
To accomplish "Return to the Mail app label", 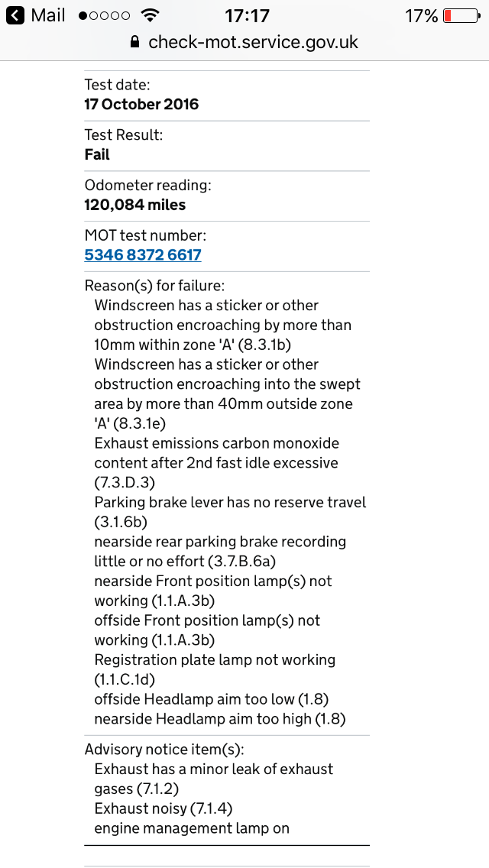I will [x=48, y=15].
